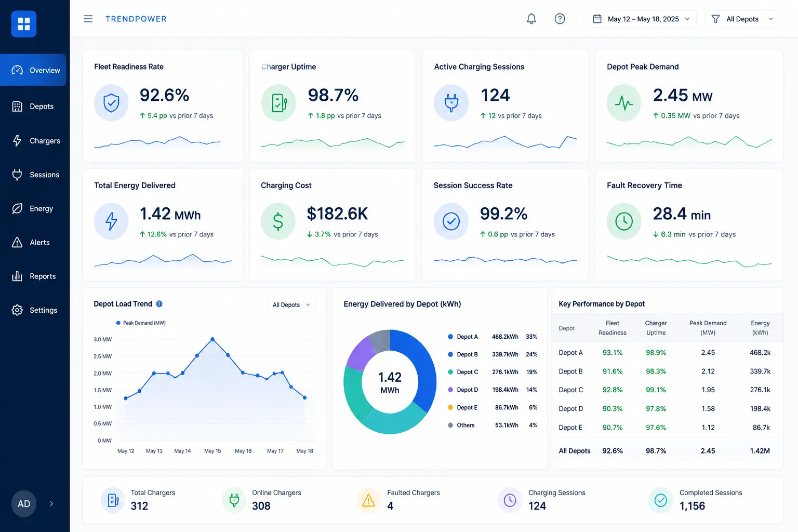798x532 pixels.
Task: Click the Depot Load Trend info icon
Action: pos(159,304)
